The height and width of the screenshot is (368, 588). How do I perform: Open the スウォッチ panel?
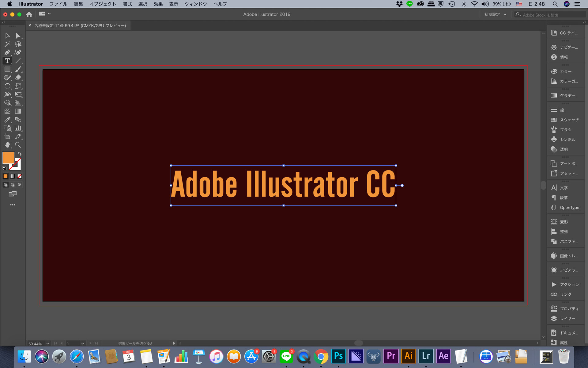point(565,120)
